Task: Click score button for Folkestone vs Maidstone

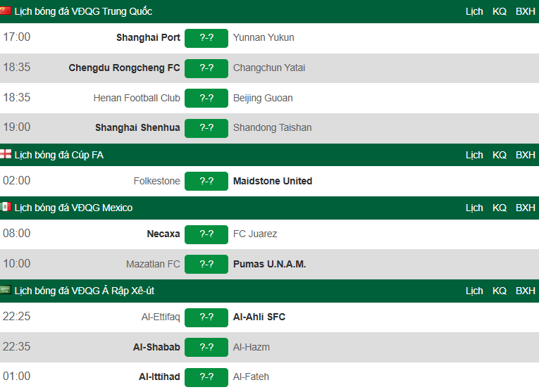Action: [206, 181]
